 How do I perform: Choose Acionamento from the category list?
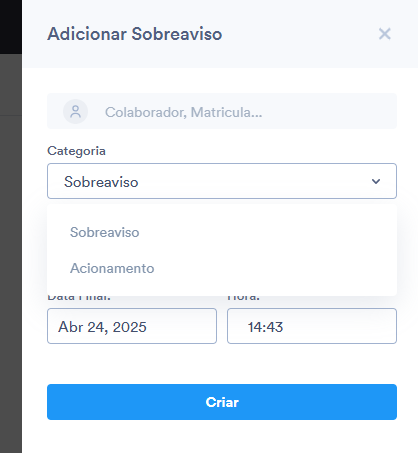click(x=112, y=268)
